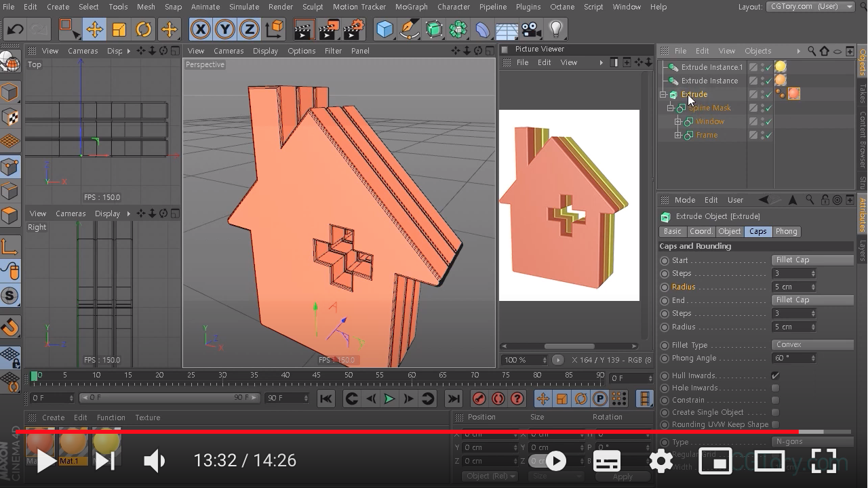Image resolution: width=868 pixels, height=488 pixels.
Task: Open Filter menu in Perspective viewport
Action: pos(333,51)
